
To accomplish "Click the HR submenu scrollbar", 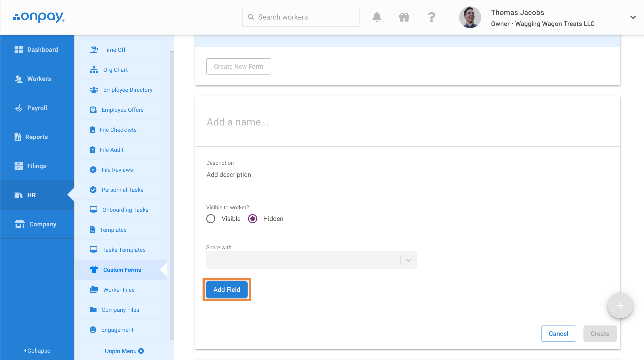I will click(x=172, y=195).
